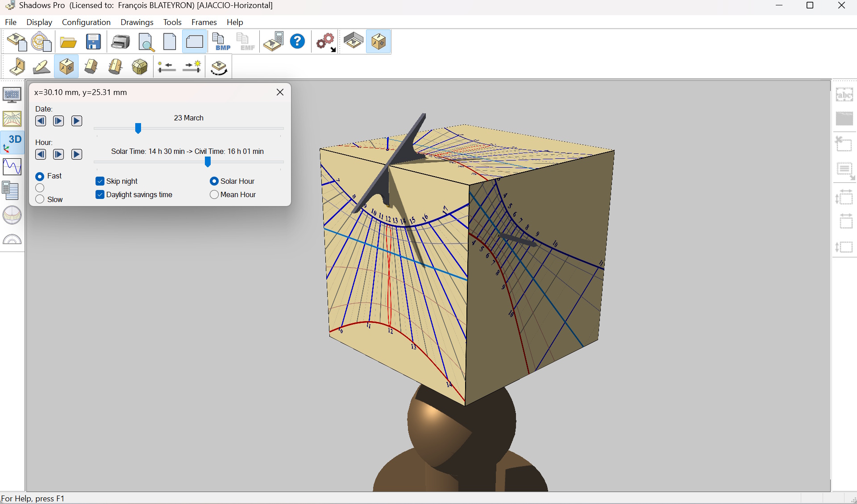Select the Fast animation speed radio
Image resolution: width=857 pixels, height=504 pixels.
(40, 176)
